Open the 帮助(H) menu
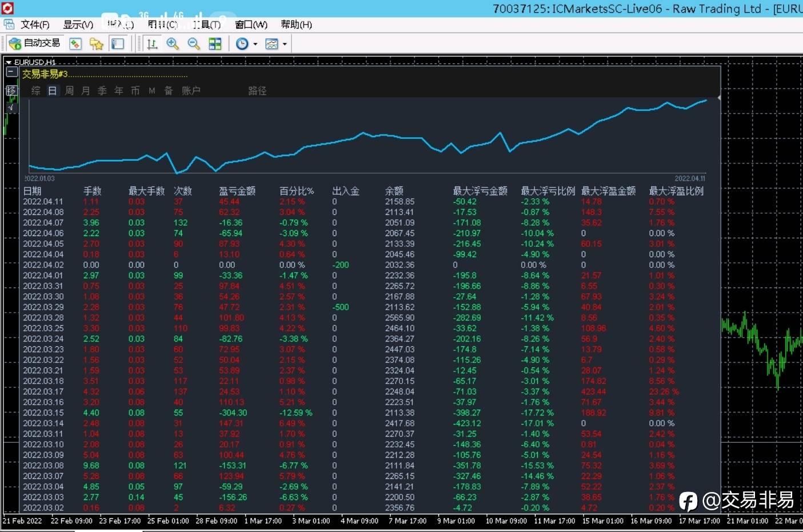The height and width of the screenshot is (532, 803). [x=296, y=25]
